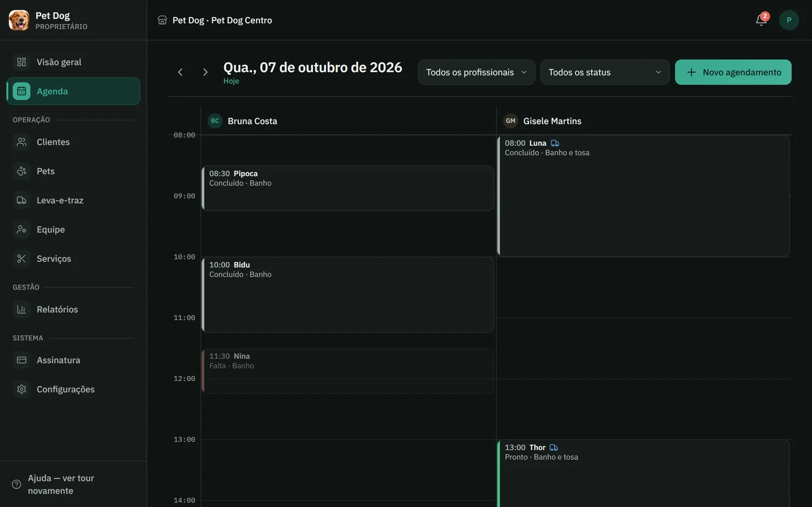812x507 pixels.
Task: Click the Agenda calendar icon
Action: [22, 91]
